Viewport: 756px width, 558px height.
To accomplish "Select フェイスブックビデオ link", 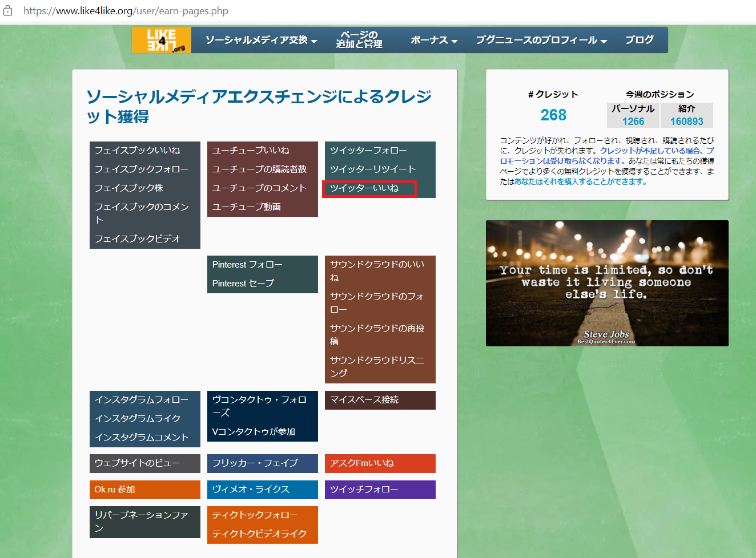I will tap(138, 238).
